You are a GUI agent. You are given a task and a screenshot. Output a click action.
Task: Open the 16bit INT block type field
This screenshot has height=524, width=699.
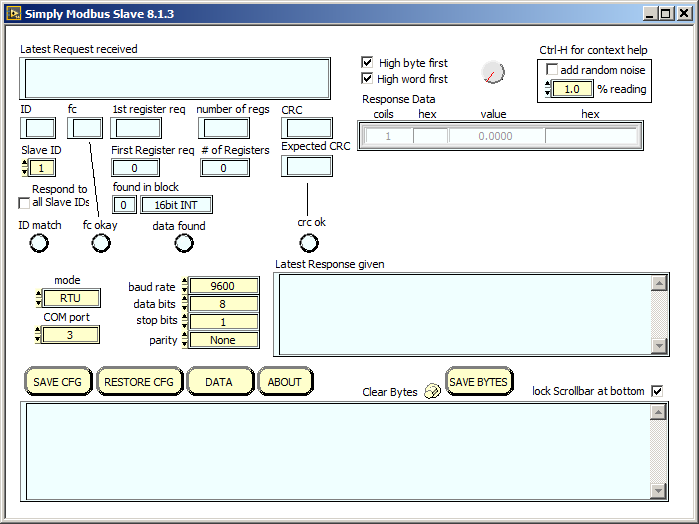(x=177, y=205)
